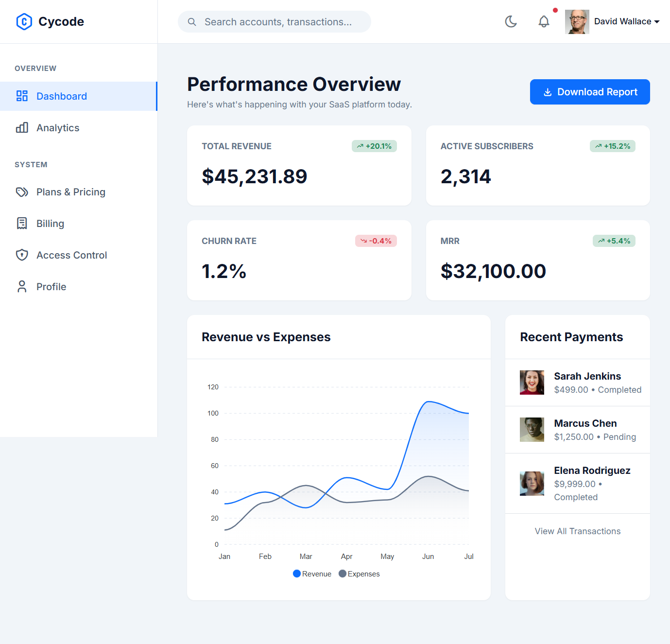
Task: Select the Dashboard grid icon in sidebar
Action: 22,96
